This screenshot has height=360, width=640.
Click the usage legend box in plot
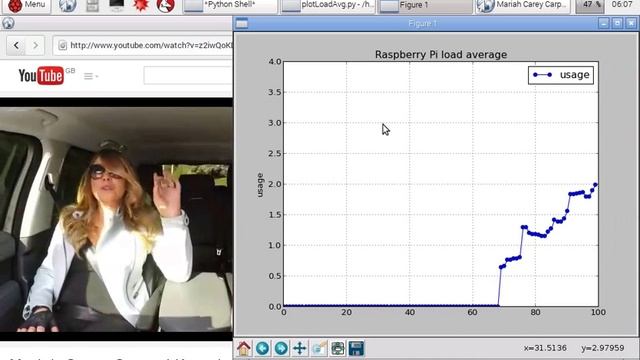pos(561,75)
